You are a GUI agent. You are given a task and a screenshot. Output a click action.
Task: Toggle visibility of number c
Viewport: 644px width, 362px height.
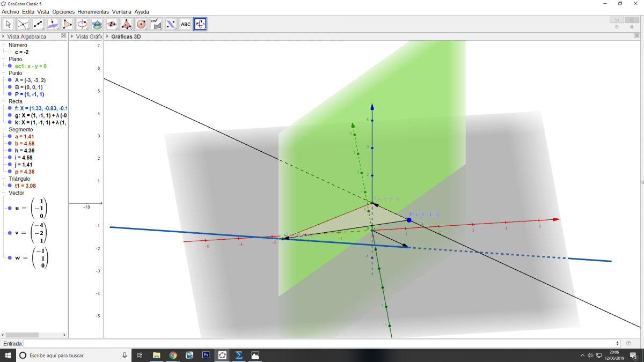(10, 52)
